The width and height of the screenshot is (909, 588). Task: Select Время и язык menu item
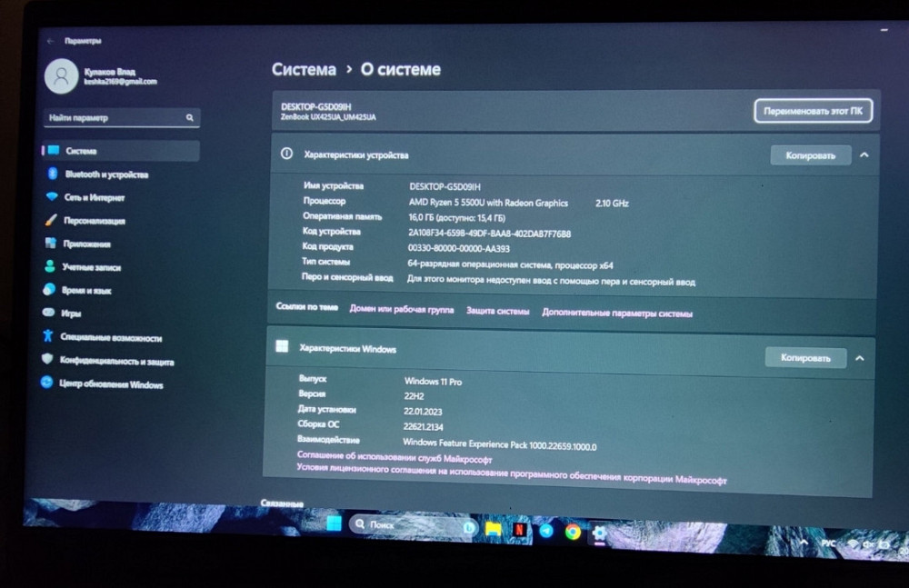pos(86,291)
